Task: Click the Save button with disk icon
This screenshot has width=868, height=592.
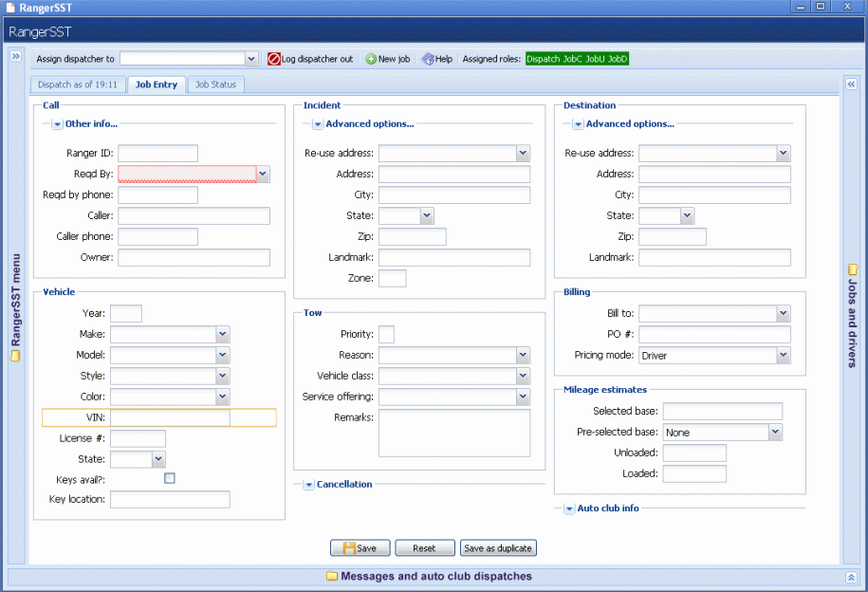Action: pyautogui.click(x=360, y=547)
